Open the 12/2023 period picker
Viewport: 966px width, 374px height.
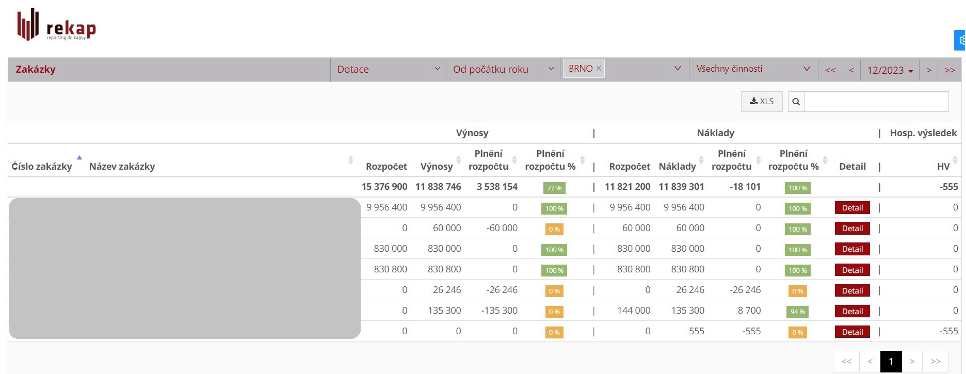click(890, 70)
